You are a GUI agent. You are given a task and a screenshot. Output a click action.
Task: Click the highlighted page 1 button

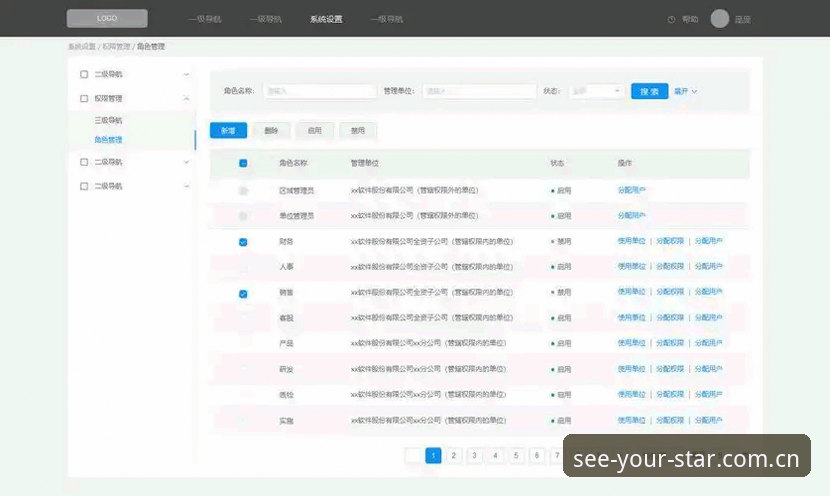click(x=433, y=455)
